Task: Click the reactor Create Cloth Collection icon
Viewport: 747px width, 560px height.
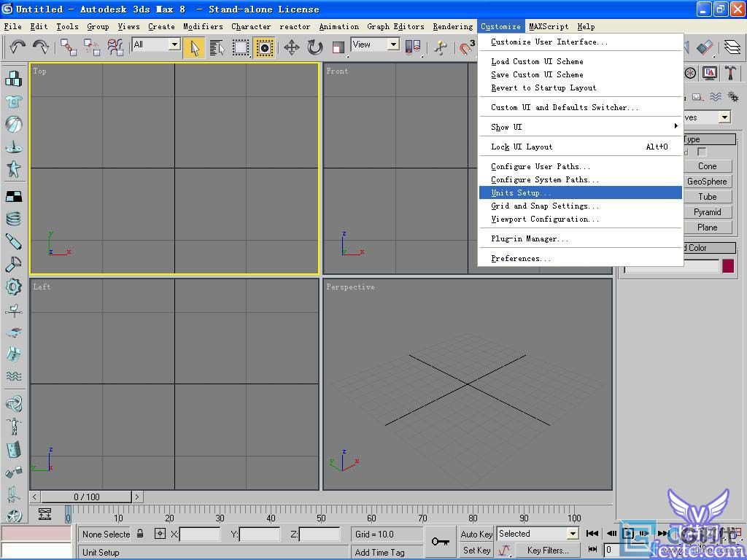Action: point(13,102)
